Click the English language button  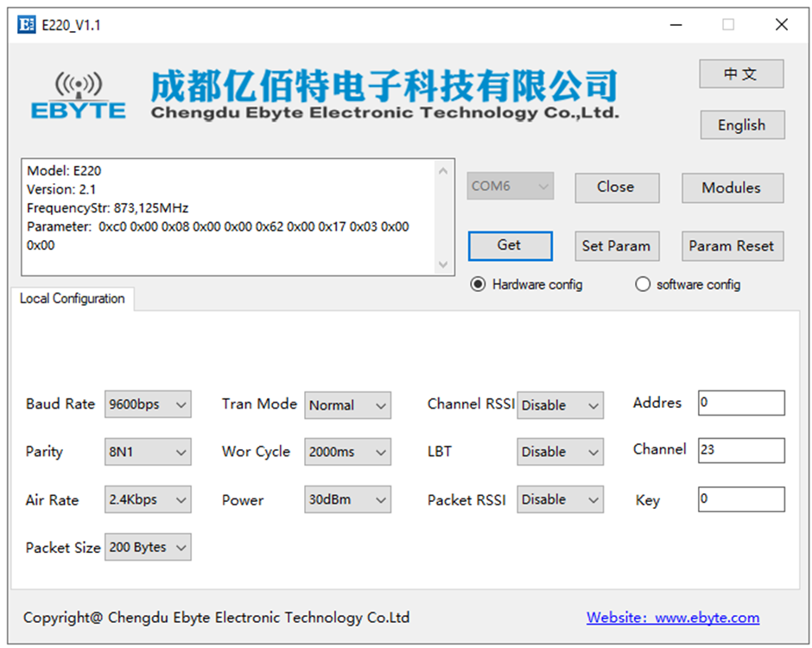click(742, 124)
